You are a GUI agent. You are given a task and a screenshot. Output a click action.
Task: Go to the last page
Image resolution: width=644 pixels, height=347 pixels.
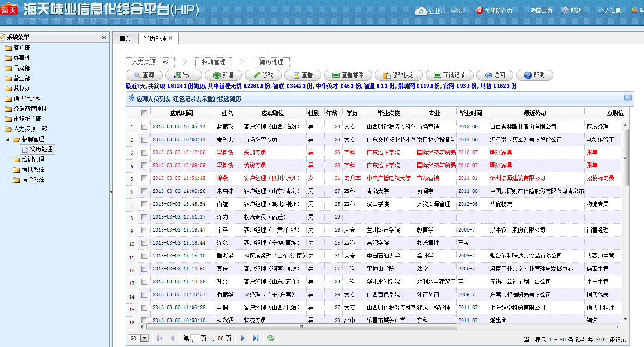click(255, 338)
